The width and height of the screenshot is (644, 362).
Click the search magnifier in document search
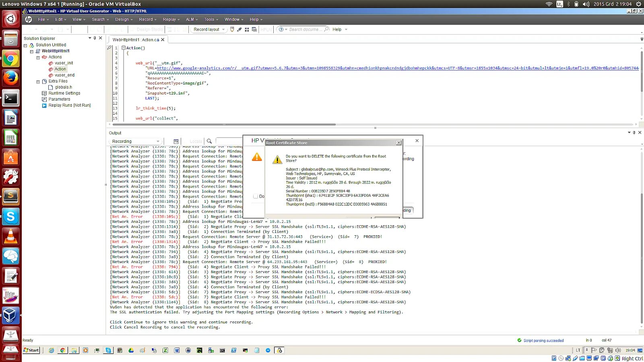click(326, 29)
